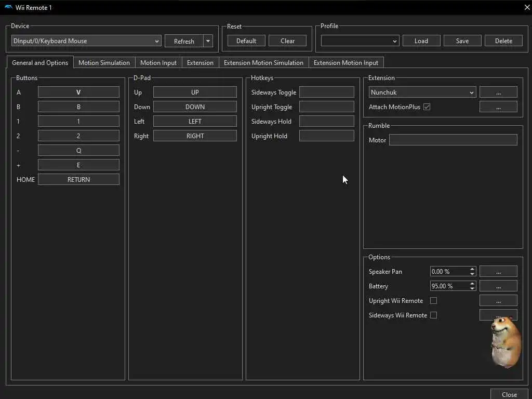
Task: Remap the B button mapping
Action: 78,107
